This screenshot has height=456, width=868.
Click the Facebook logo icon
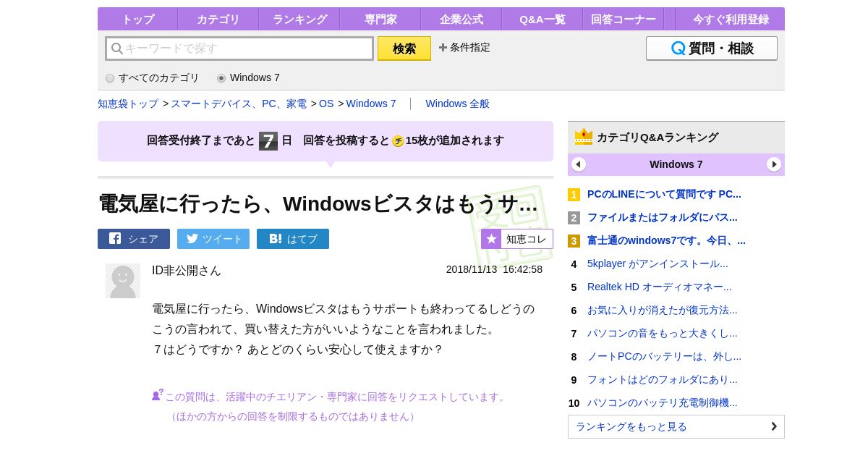pos(115,238)
